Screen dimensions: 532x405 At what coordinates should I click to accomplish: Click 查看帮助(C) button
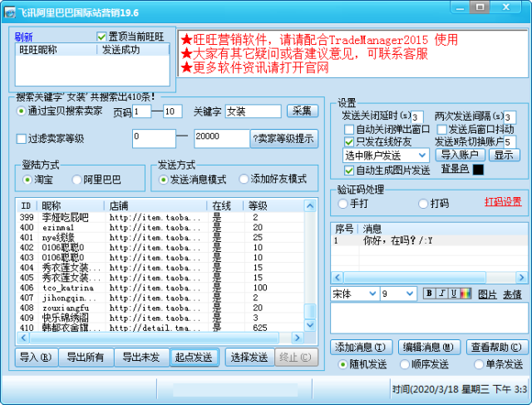pos(497,347)
